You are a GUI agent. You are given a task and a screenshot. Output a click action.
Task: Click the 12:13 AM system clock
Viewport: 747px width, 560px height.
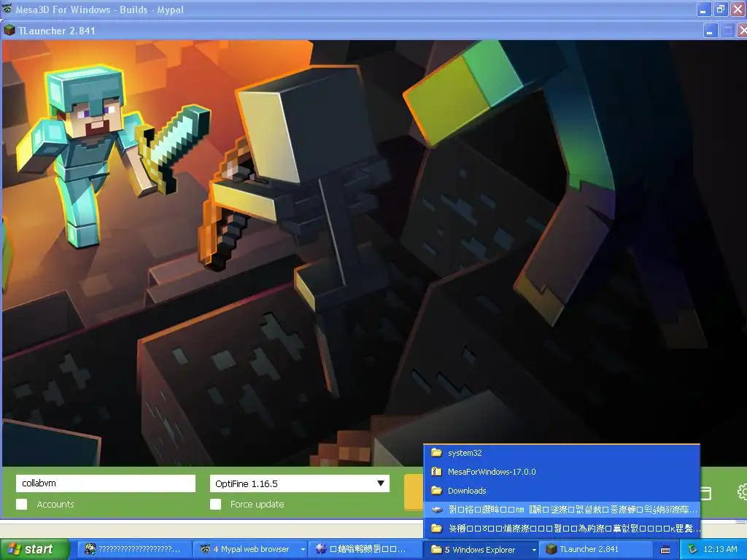pos(720,550)
